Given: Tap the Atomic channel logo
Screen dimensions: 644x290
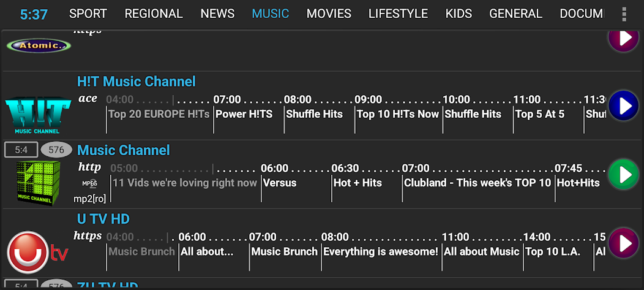Looking at the screenshot, I should point(39,45).
